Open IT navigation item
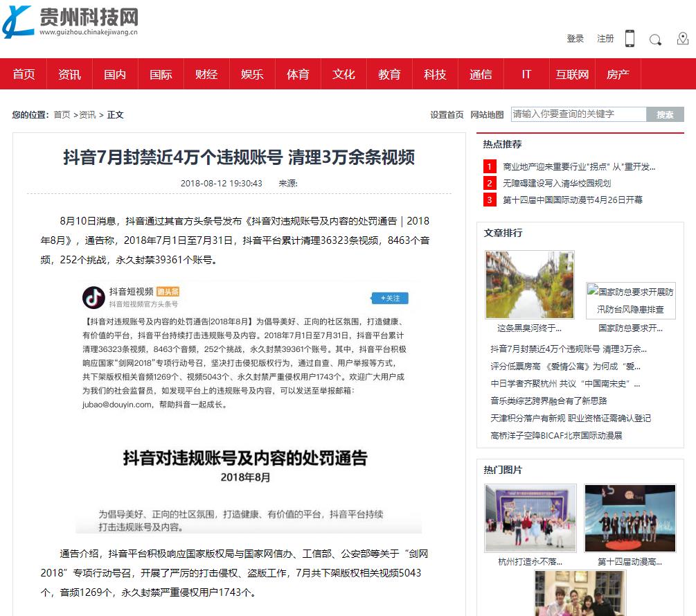Viewport: 696px width, 616px height. pos(526,74)
